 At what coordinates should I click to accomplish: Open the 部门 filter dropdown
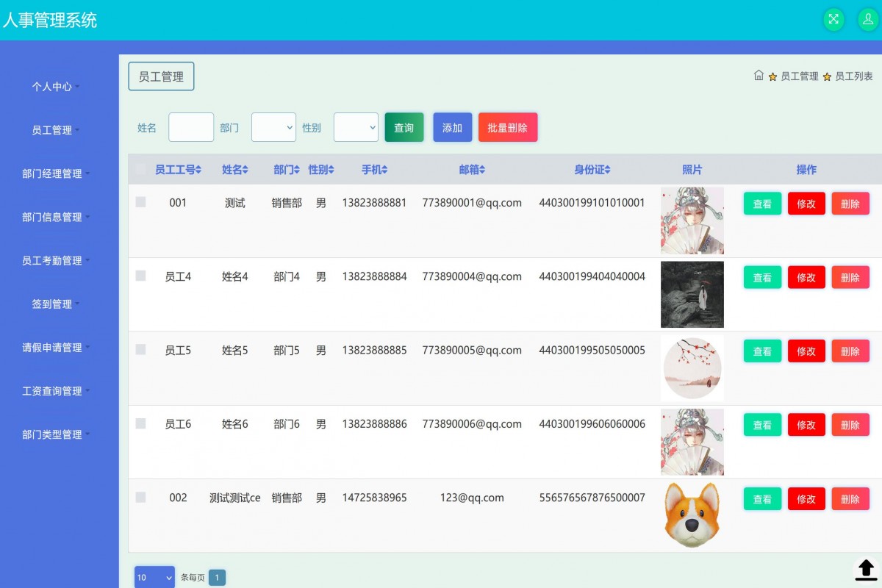pyautogui.click(x=273, y=127)
